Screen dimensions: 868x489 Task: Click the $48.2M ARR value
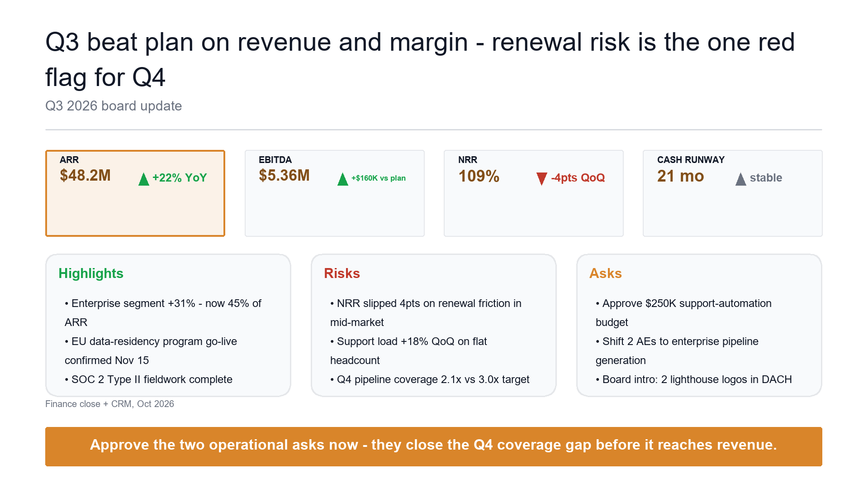[x=85, y=176]
